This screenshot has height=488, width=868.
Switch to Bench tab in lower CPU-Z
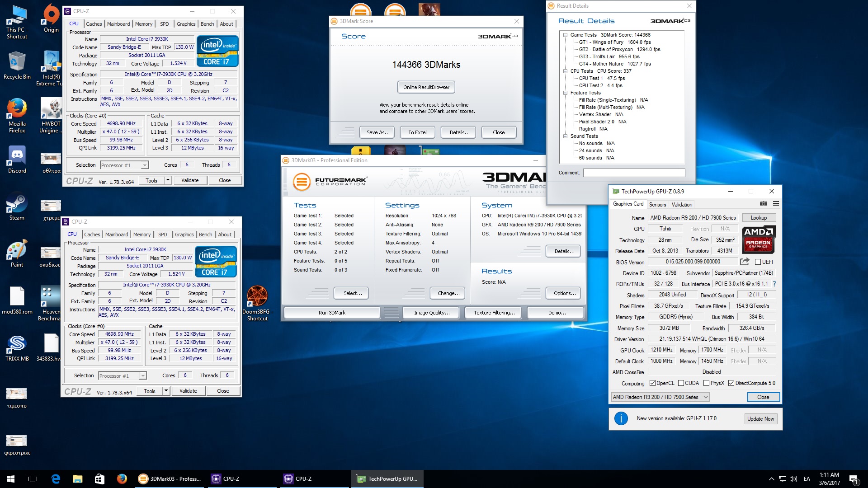[206, 235]
